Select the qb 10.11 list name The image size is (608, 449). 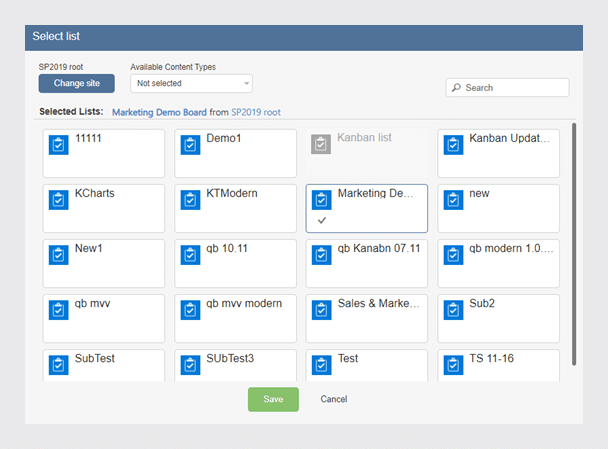coord(227,249)
